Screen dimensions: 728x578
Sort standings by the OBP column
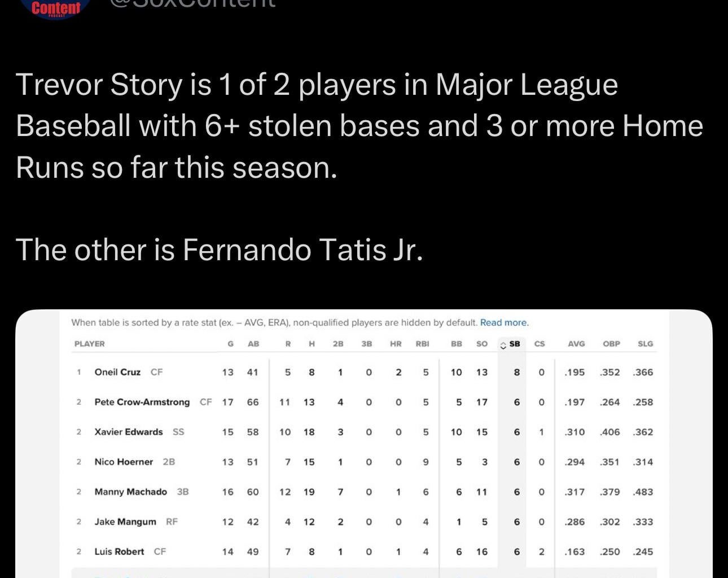[x=612, y=344]
